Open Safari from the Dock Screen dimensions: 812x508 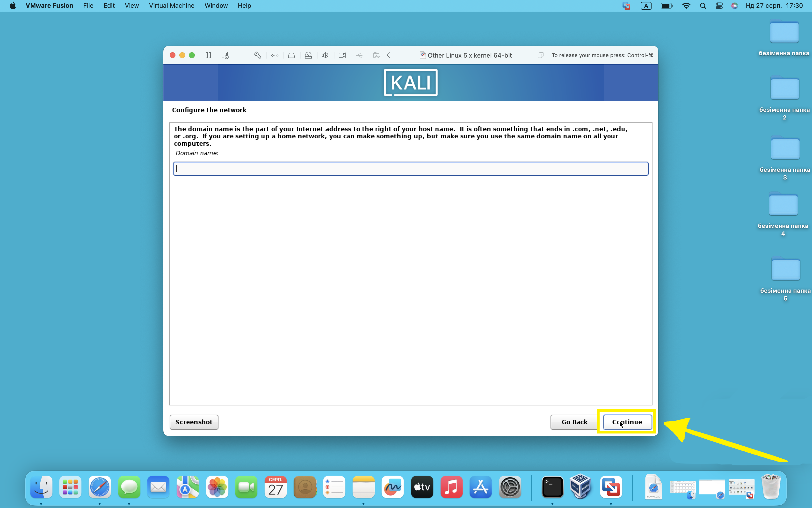click(100, 487)
